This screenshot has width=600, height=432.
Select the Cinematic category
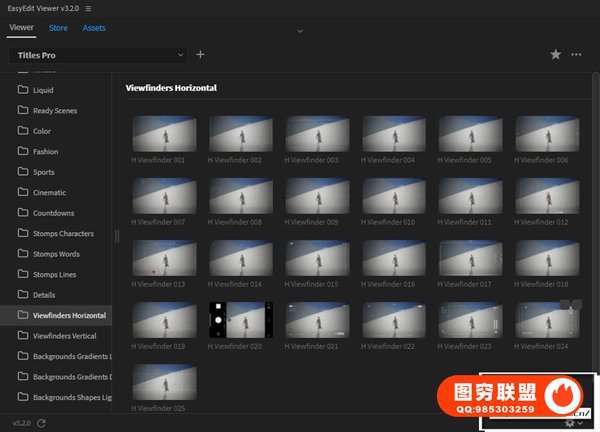49,192
